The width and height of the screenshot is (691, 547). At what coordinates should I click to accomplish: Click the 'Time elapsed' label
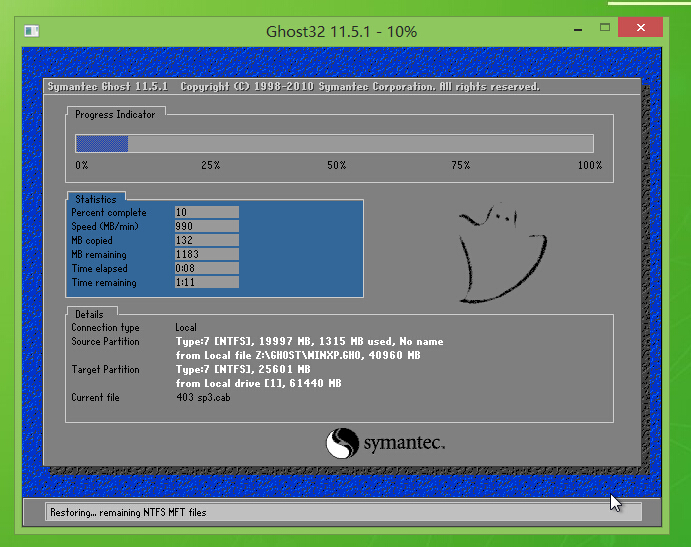[x=100, y=268]
